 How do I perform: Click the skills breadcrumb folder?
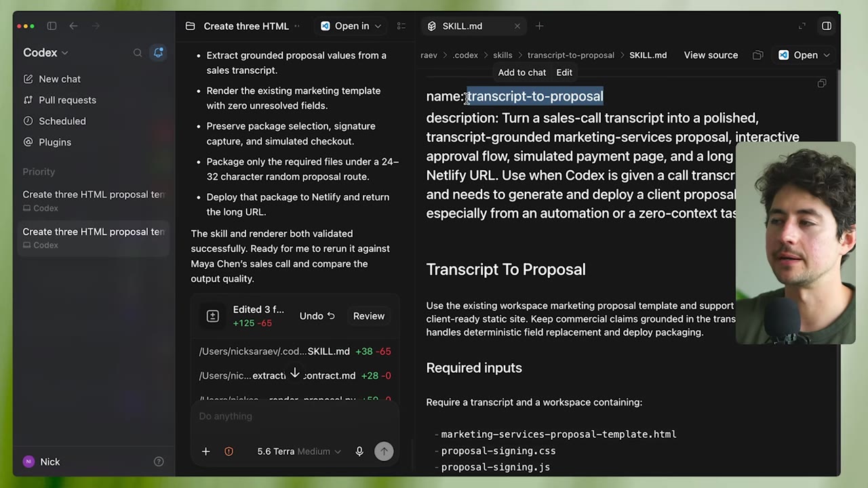coord(502,55)
